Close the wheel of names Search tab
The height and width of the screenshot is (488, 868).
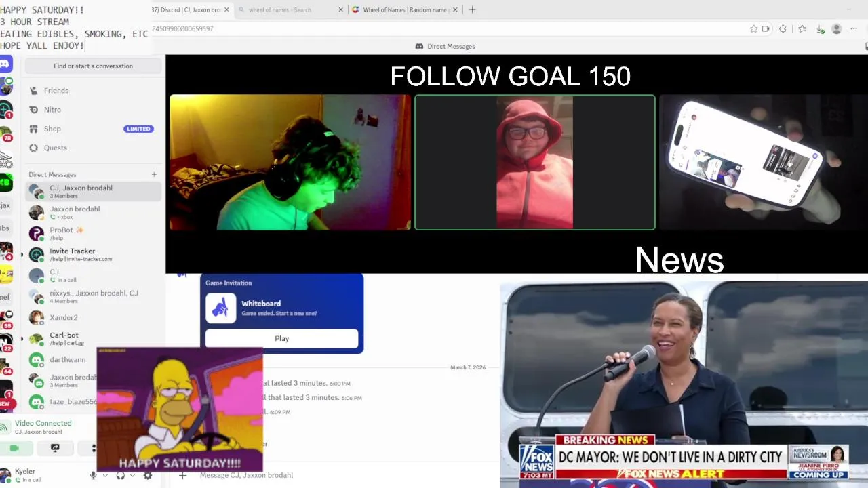coord(340,9)
